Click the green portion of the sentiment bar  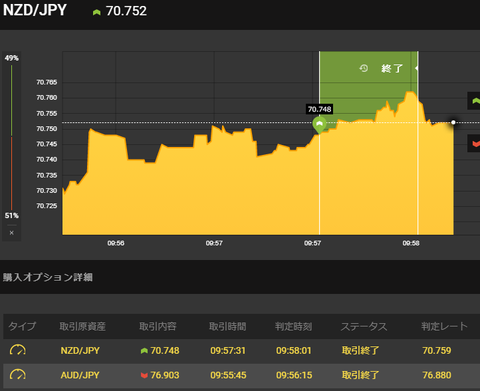pyautogui.click(x=12, y=100)
